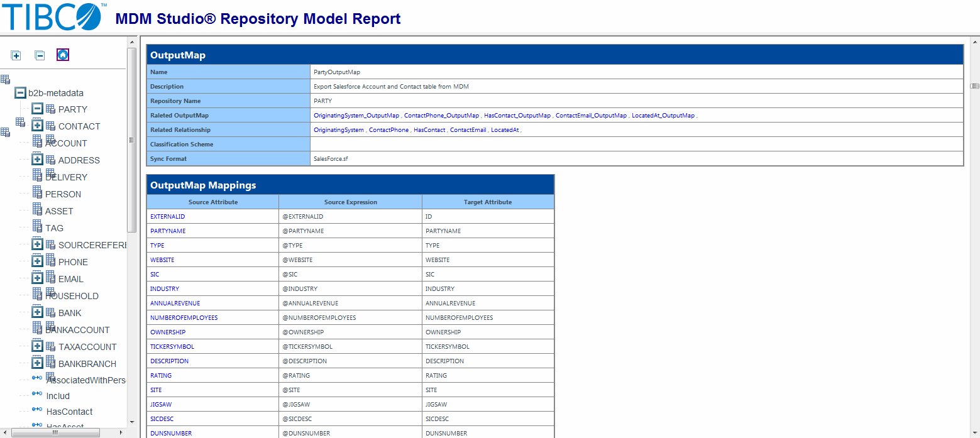Viewport: 980px width, 438px height.
Task: Expand the PHONE tree node
Action: coord(37,261)
